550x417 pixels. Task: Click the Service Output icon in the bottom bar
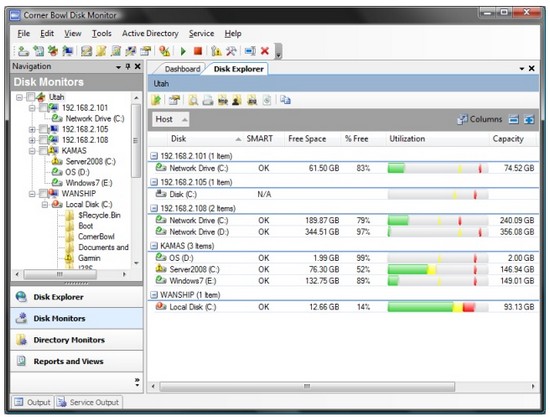pos(61,402)
